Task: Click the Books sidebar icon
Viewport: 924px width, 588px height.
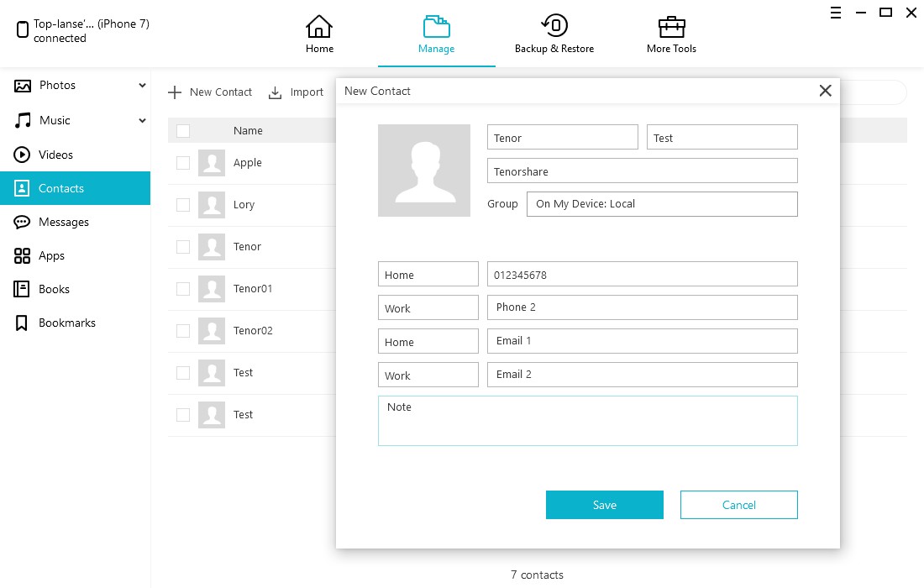Action: point(21,289)
